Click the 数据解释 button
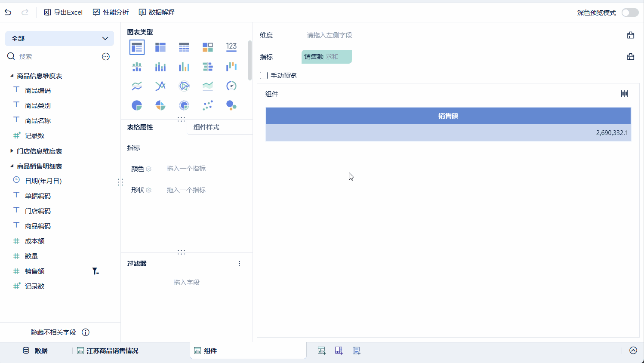644x363 pixels. (x=157, y=12)
